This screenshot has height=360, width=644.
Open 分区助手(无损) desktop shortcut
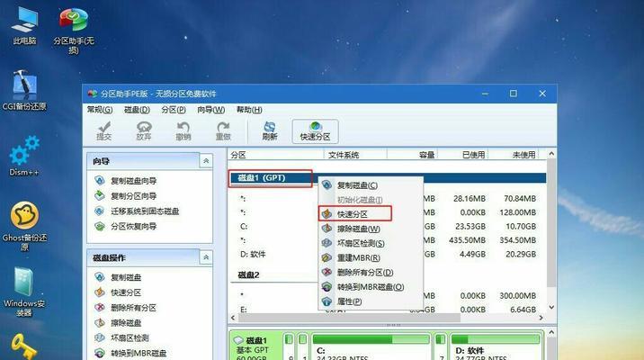(74, 30)
